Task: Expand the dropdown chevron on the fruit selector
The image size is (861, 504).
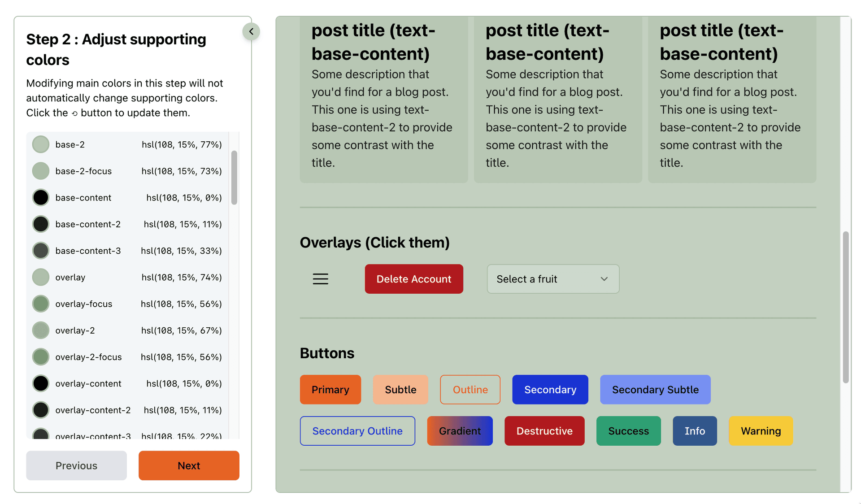Action: point(604,279)
